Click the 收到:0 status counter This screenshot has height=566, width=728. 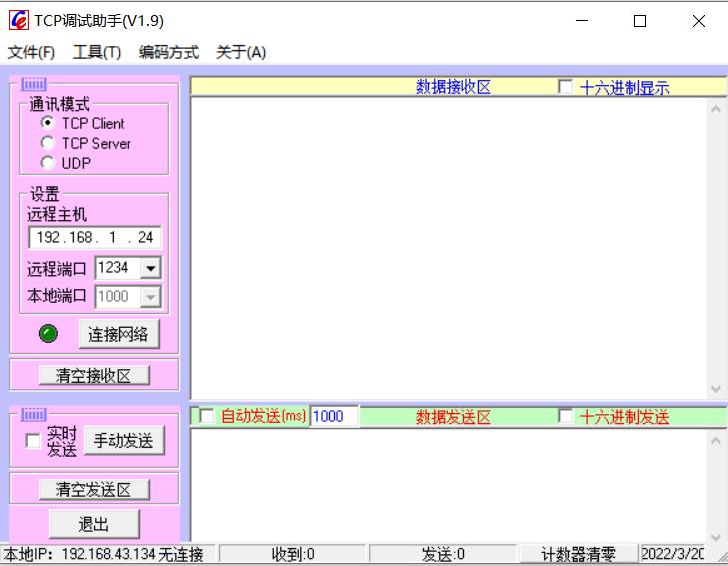point(293,554)
